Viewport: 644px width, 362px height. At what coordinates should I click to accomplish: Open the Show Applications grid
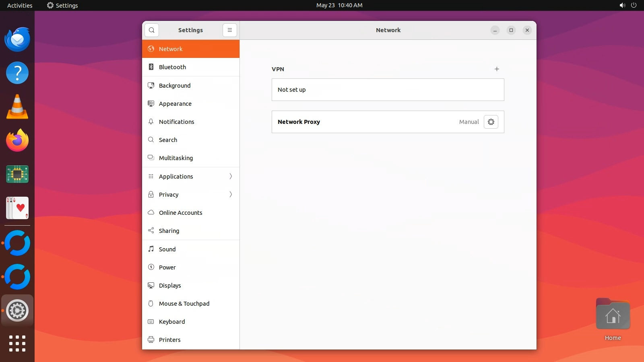[x=17, y=343]
